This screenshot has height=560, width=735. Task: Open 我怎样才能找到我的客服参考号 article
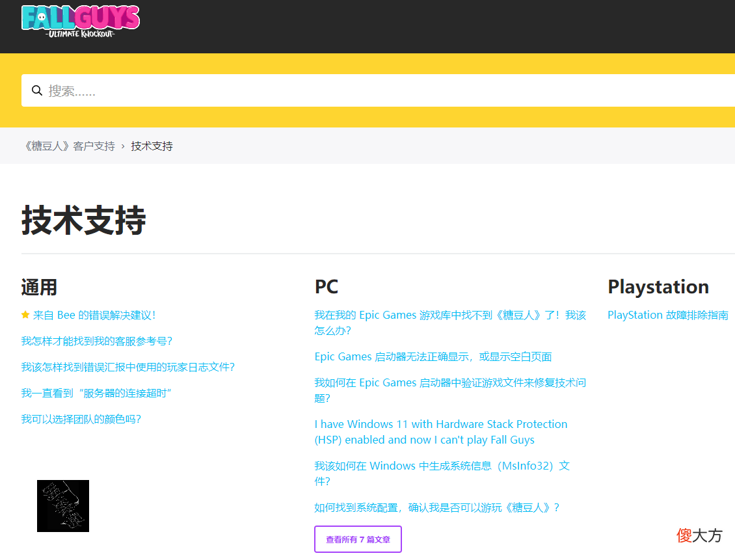coord(96,341)
